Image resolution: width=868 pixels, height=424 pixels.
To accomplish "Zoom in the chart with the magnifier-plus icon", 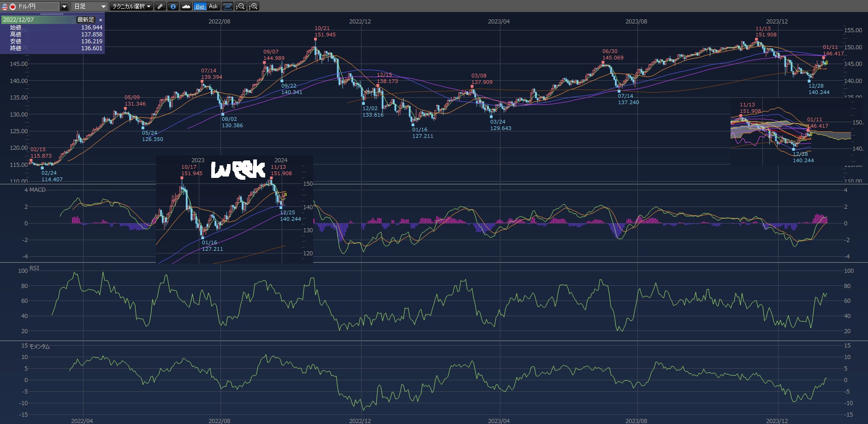I will click(253, 6).
